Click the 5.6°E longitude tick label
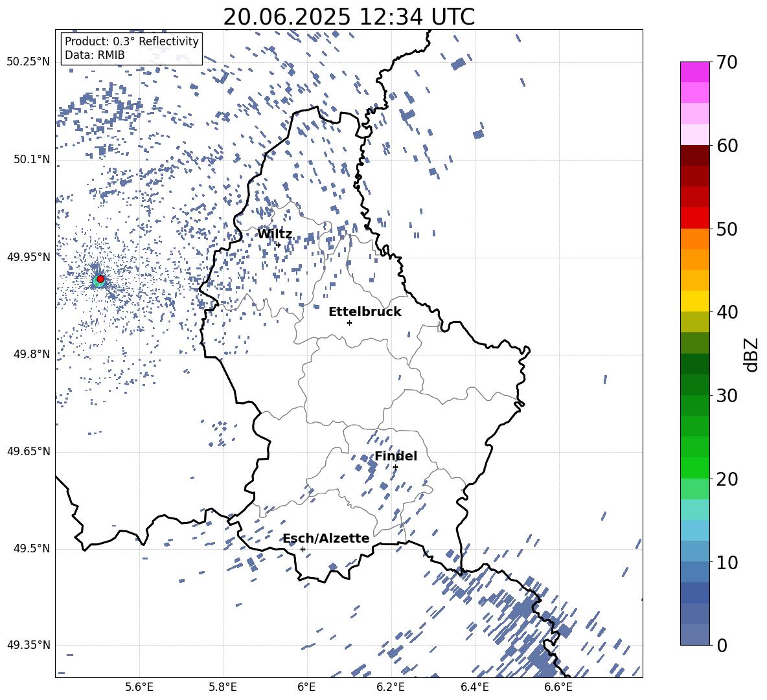The image size is (767, 700). pyautogui.click(x=139, y=687)
